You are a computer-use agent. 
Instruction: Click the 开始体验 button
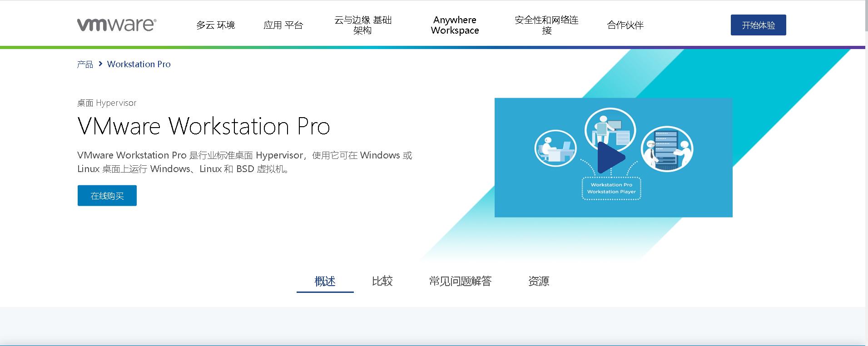(x=758, y=25)
